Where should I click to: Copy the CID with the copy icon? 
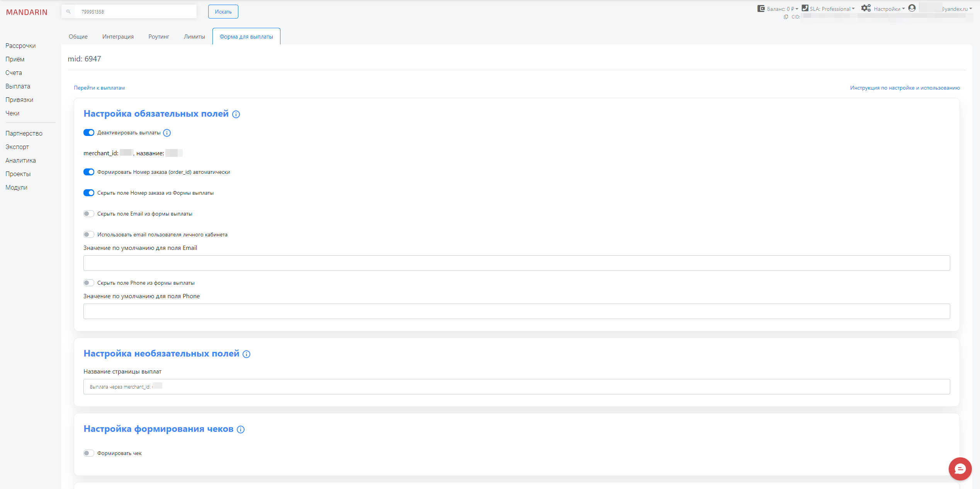tap(786, 17)
